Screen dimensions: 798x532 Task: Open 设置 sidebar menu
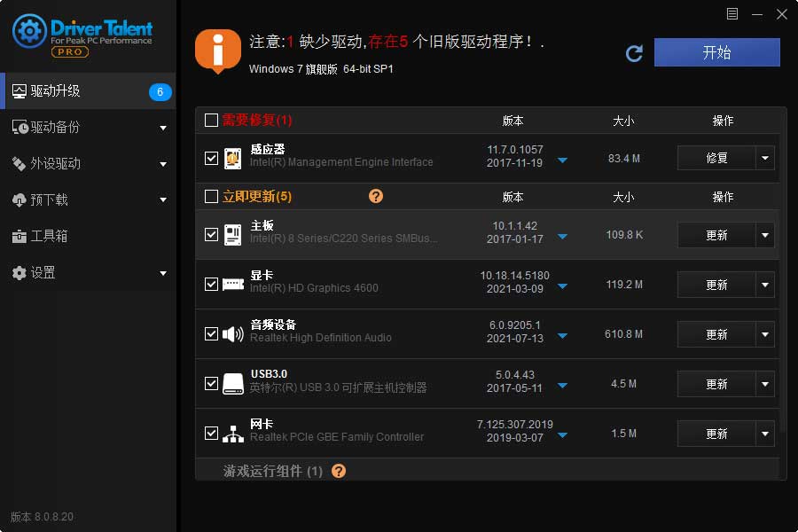point(88,273)
